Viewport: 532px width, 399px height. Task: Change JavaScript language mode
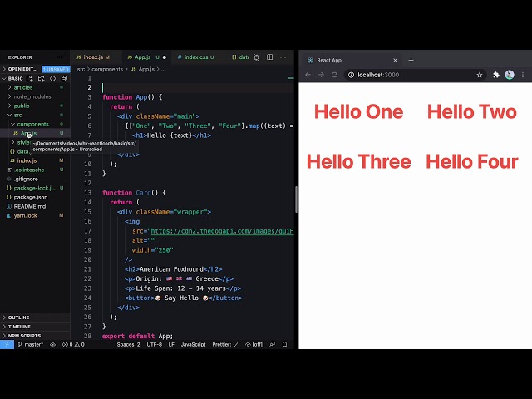[x=193, y=344]
